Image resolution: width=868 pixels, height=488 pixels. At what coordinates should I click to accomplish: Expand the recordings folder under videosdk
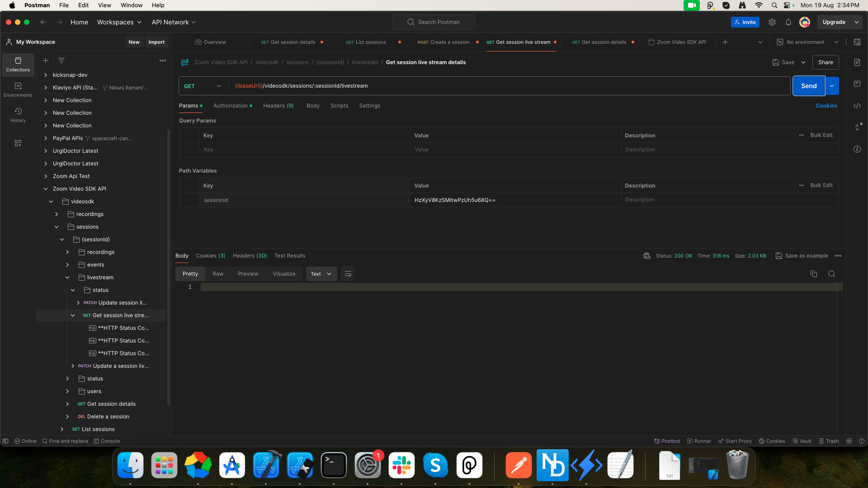pyautogui.click(x=57, y=214)
